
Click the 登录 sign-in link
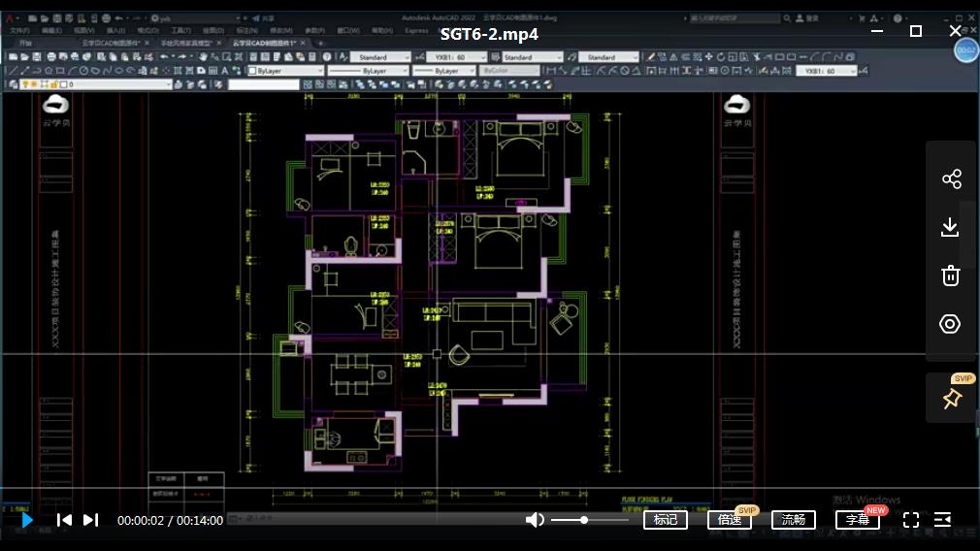coord(812,18)
